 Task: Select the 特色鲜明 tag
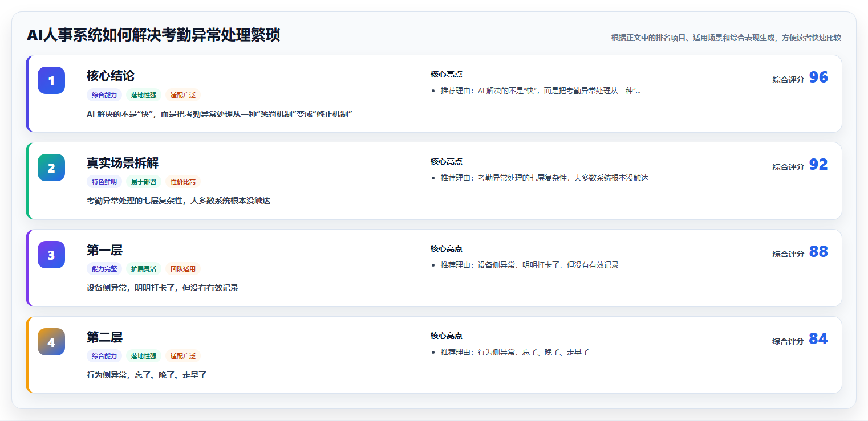104,182
